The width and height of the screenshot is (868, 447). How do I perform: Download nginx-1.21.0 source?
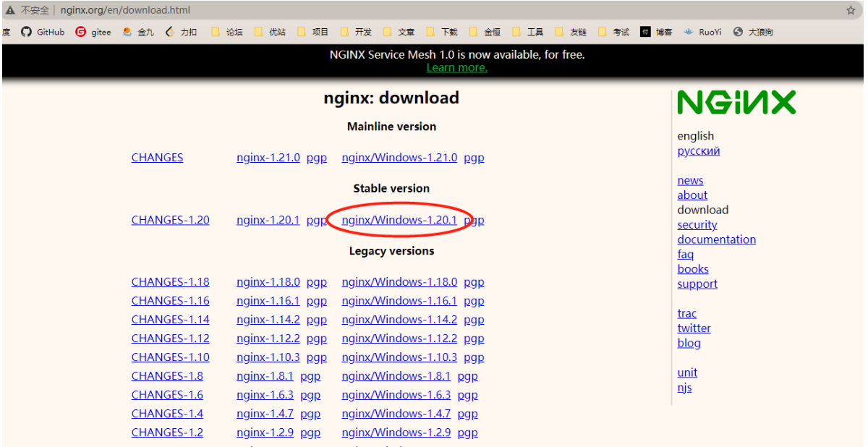pos(268,157)
